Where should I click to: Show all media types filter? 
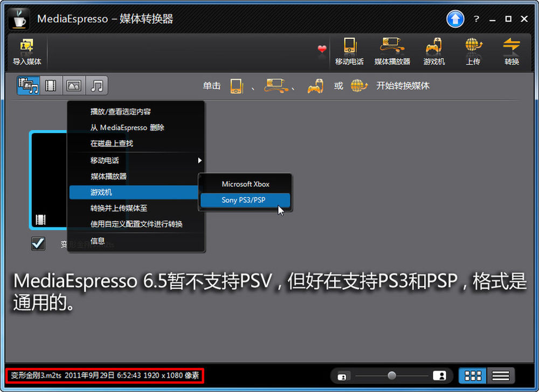[28, 85]
